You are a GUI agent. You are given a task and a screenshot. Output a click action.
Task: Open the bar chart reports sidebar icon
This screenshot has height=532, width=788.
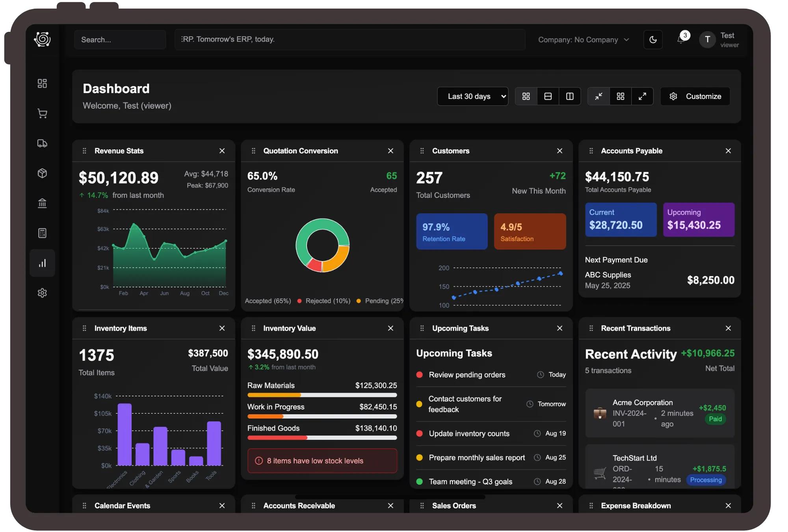(x=42, y=263)
